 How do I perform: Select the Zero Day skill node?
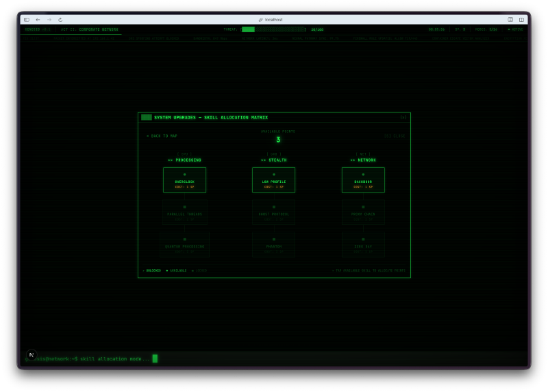[x=363, y=244]
